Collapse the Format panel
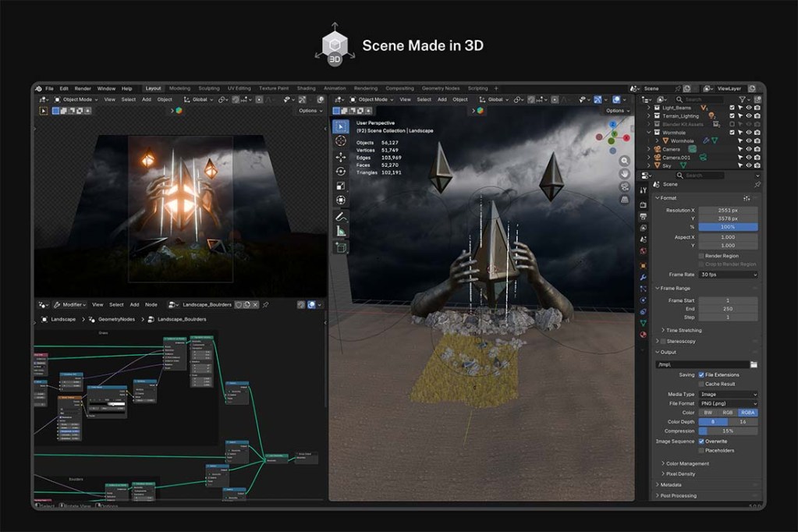The width and height of the screenshot is (798, 532). 658,198
